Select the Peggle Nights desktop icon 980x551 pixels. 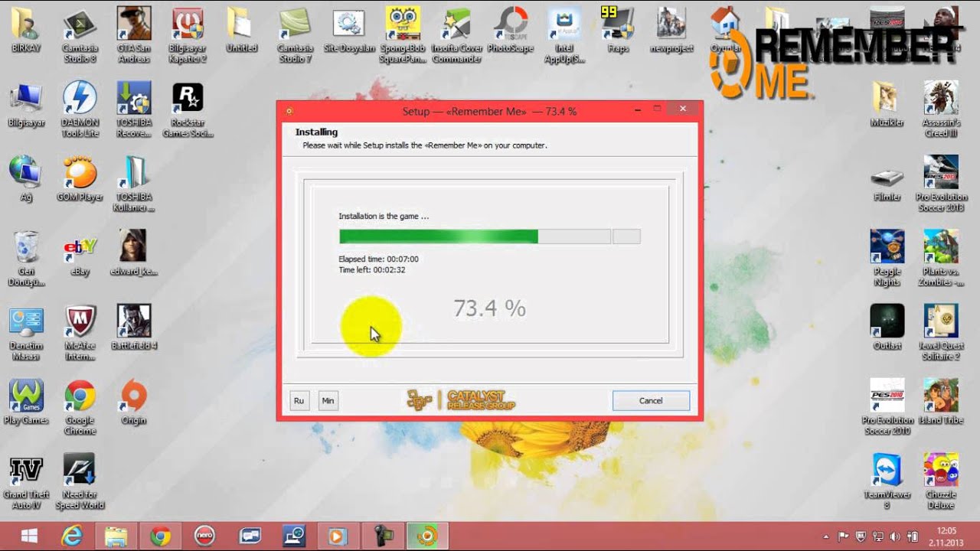[x=887, y=258]
